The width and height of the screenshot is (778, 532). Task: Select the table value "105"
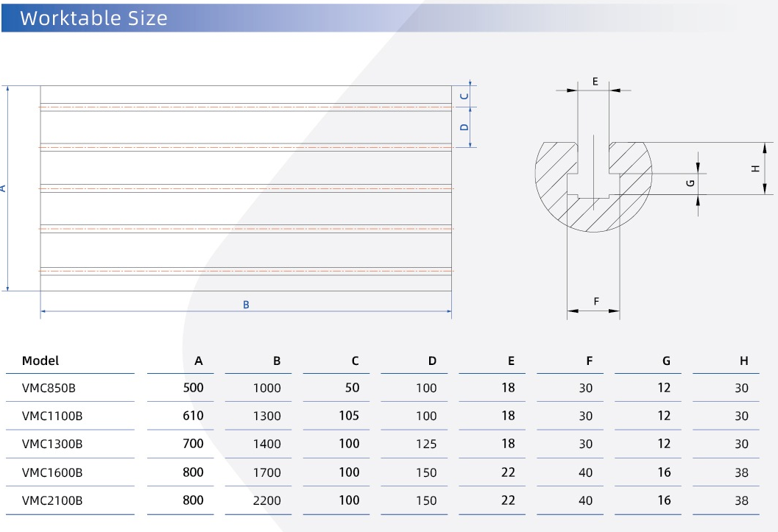click(349, 416)
